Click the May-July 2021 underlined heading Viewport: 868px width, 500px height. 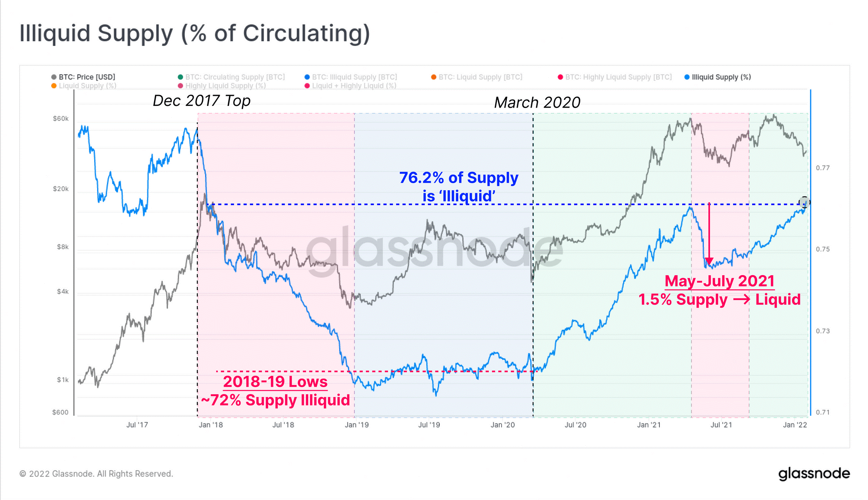pos(720,281)
